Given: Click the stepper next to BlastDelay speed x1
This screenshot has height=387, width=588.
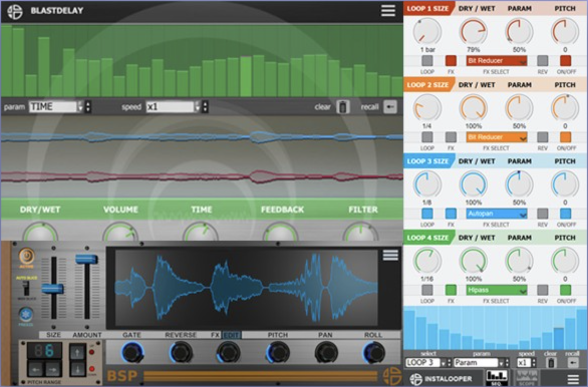Looking at the screenshot, I should (205, 107).
